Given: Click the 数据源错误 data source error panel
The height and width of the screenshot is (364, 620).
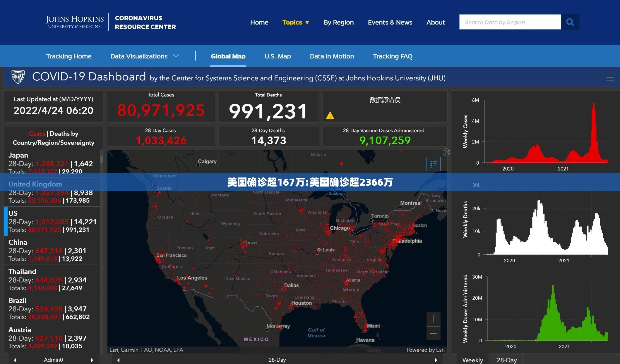Looking at the screenshot, I should 385,106.
